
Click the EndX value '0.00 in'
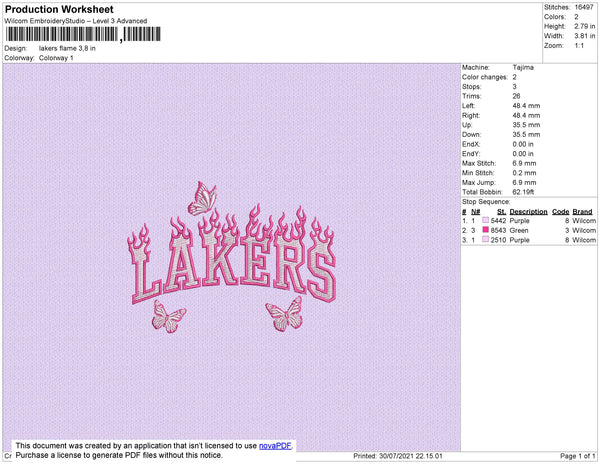[523, 144]
